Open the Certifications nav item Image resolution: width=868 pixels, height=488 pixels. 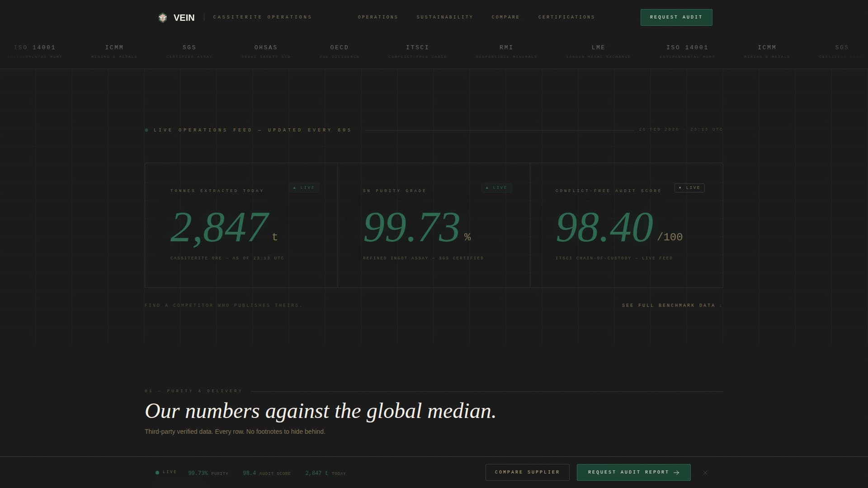coord(566,17)
